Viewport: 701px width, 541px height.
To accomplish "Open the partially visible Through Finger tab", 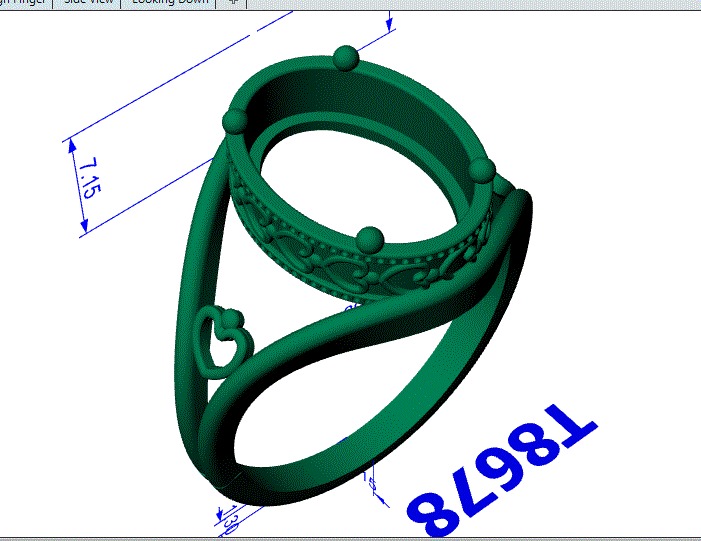I will (x=18, y=3).
